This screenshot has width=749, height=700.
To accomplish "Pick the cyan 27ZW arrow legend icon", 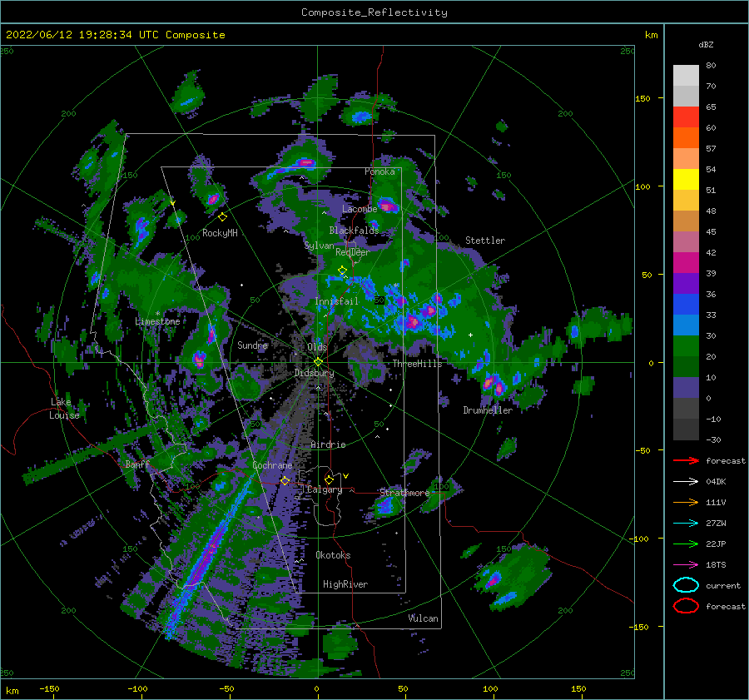I will point(686,523).
